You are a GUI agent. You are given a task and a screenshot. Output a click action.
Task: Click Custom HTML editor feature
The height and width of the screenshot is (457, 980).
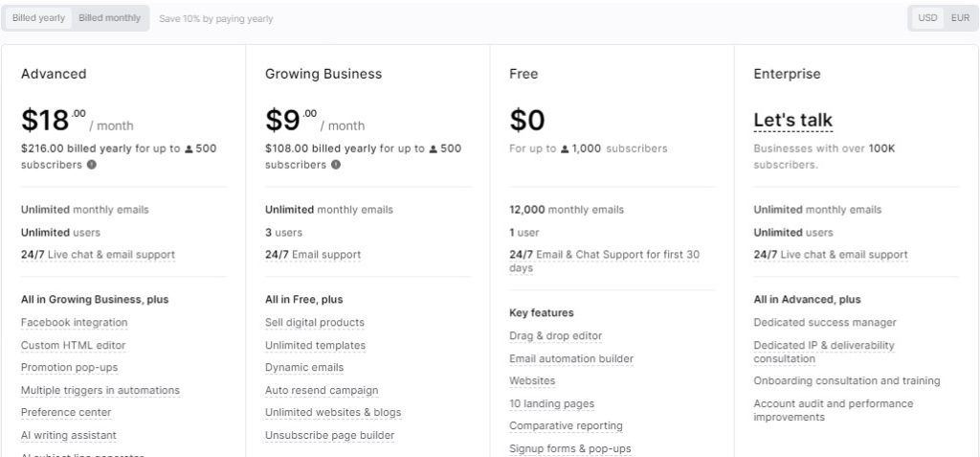click(73, 345)
